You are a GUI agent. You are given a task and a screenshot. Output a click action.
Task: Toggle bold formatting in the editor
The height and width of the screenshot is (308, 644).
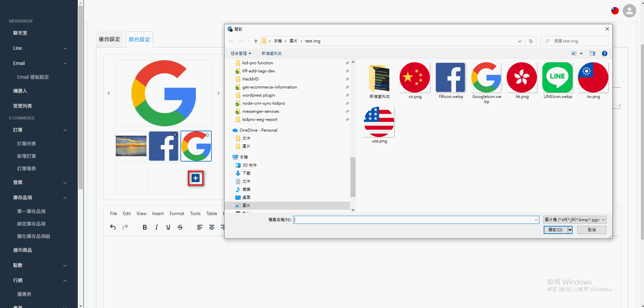(x=145, y=227)
